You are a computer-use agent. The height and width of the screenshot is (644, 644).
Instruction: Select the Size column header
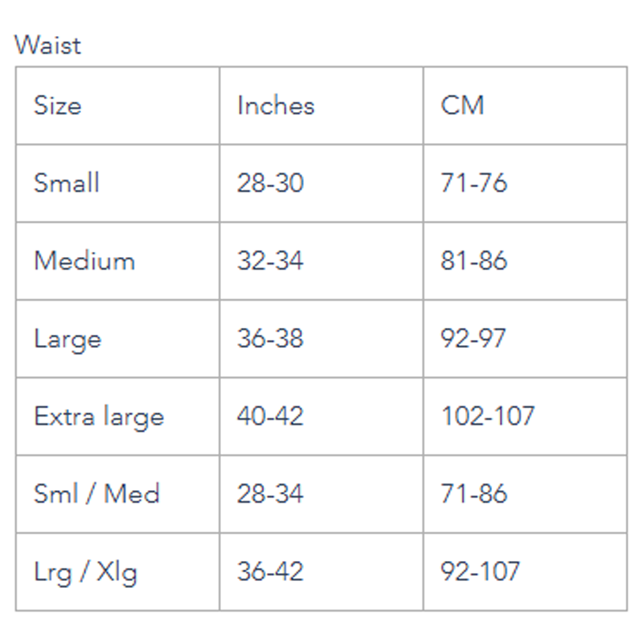(58, 106)
